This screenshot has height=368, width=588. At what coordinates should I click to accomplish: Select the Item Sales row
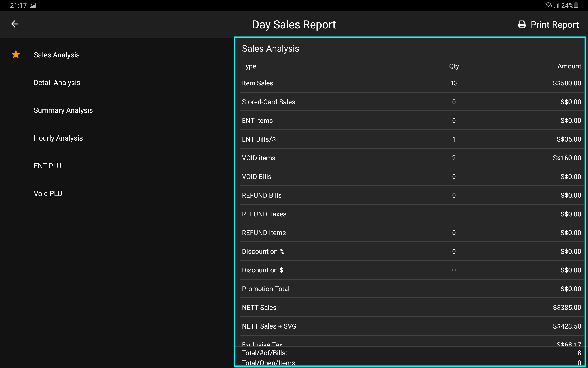tap(411, 83)
